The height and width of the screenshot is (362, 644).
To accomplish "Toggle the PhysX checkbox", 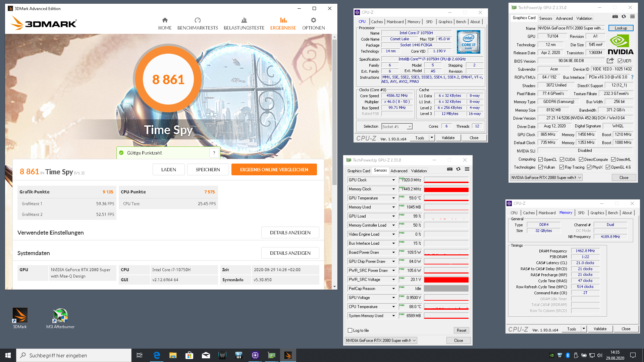I will coord(589,167).
